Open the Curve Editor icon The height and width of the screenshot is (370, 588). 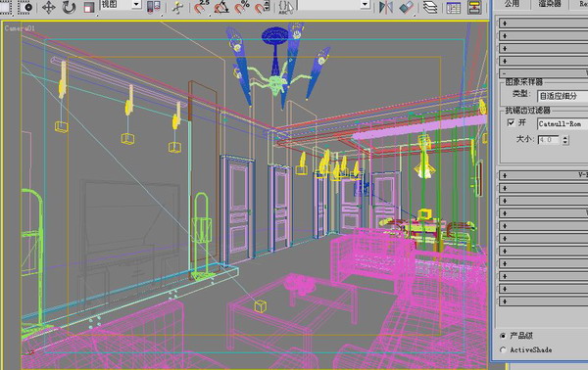(x=454, y=7)
